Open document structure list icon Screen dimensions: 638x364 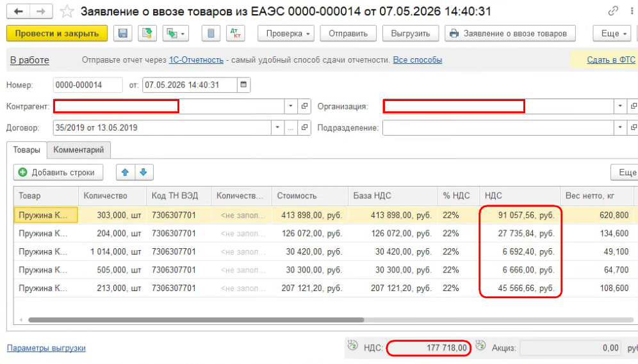click(211, 33)
